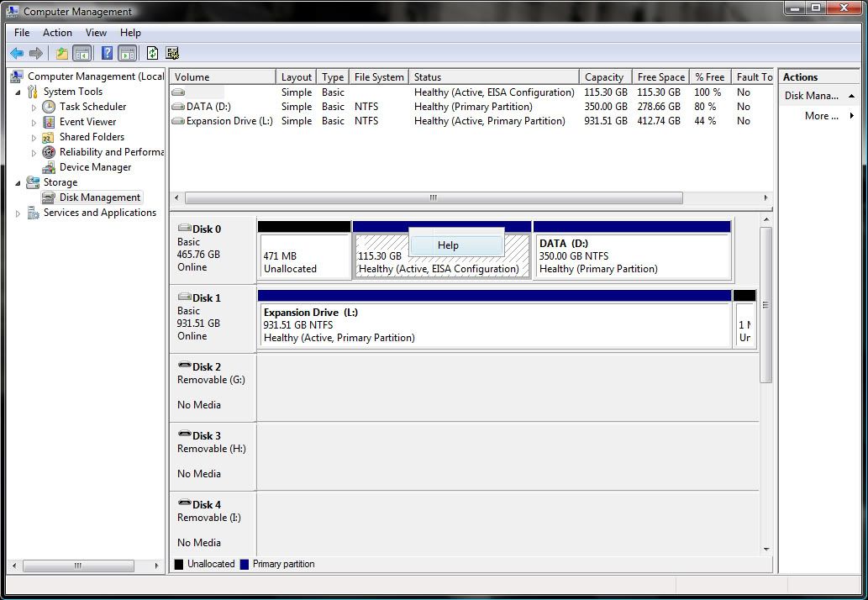The height and width of the screenshot is (600, 868).
Task: Sort by Capacity column header
Action: pos(606,77)
